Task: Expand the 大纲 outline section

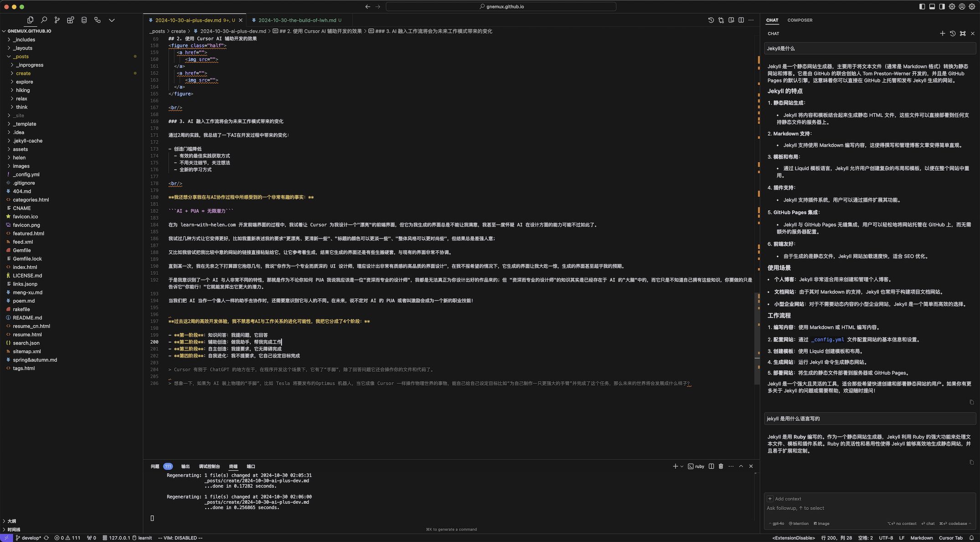Action: click(11, 521)
